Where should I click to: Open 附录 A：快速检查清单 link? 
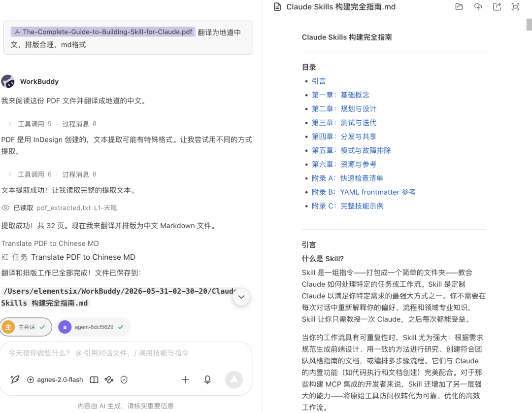[347, 178]
